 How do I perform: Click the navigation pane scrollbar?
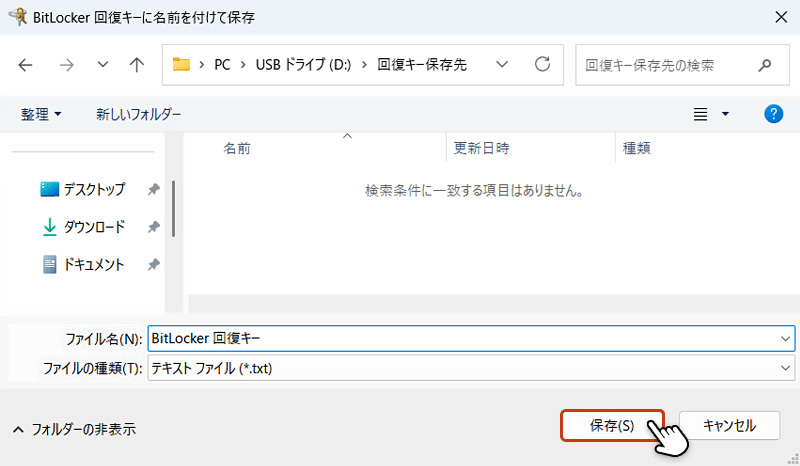[173, 208]
